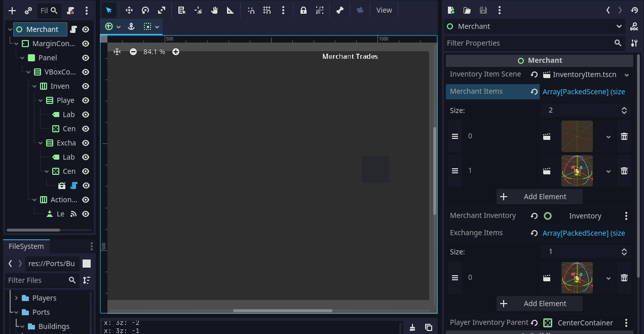Collapse the VBoxContainer branch

[x=28, y=71]
